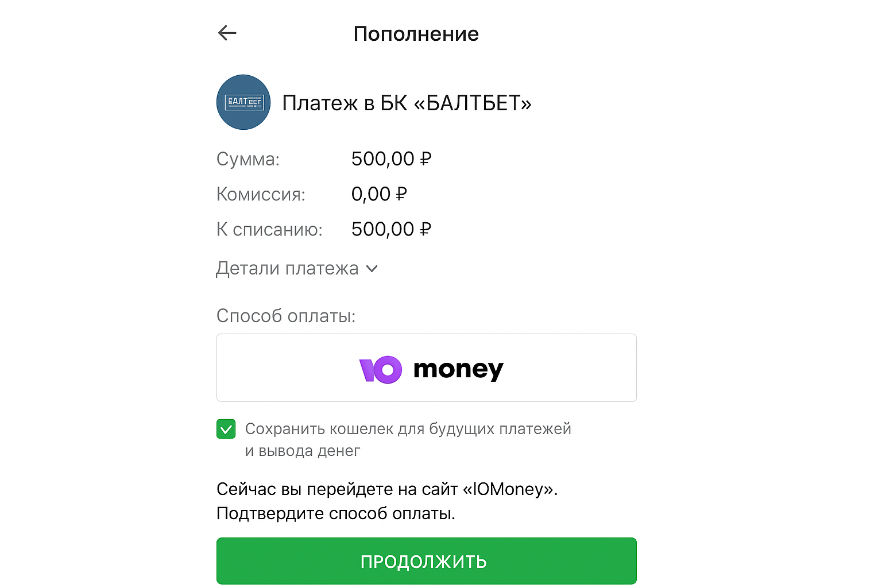This screenshot has height=588, width=882.
Task: Click the Комиссия label
Action: tap(261, 195)
